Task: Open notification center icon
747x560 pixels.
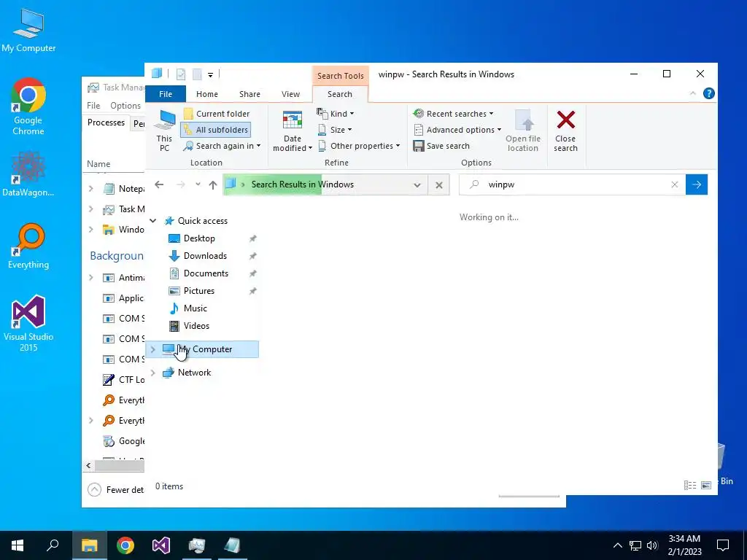Action: click(x=723, y=545)
